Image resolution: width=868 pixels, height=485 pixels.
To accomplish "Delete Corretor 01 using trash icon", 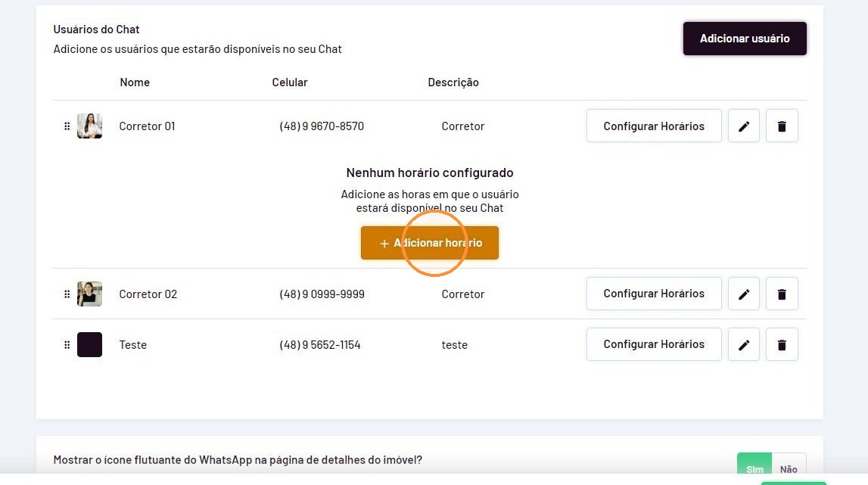I will pyautogui.click(x=782, y=126).
